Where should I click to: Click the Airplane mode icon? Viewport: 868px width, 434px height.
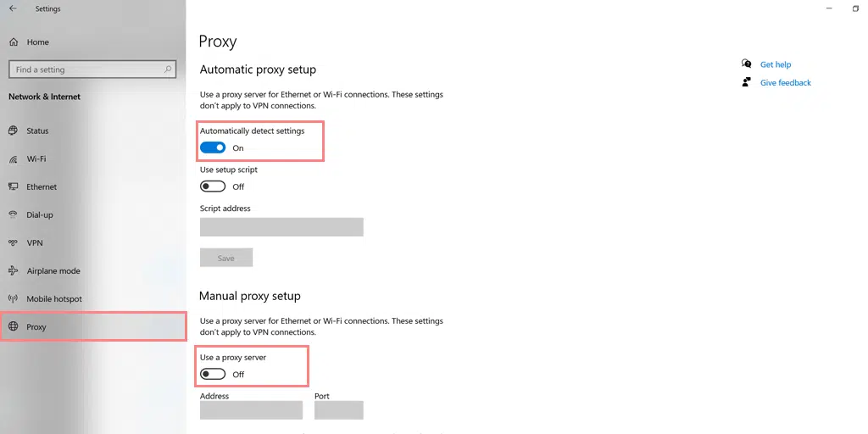(13, 270)
